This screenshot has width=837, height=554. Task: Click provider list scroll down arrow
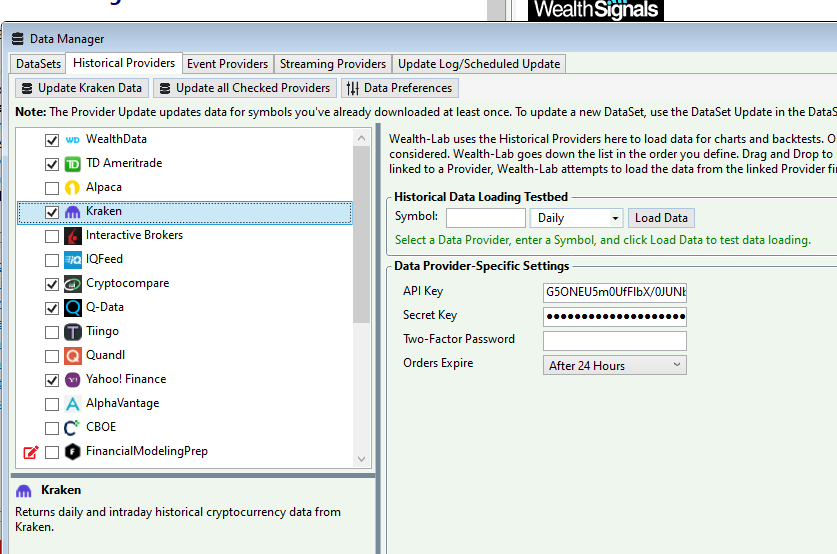[x=361, y=459]
